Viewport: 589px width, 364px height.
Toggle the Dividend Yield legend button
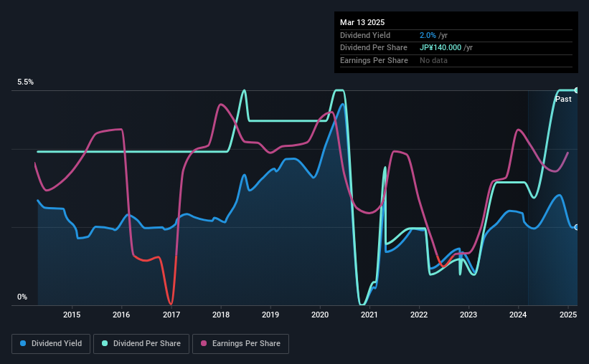[51, 344]
